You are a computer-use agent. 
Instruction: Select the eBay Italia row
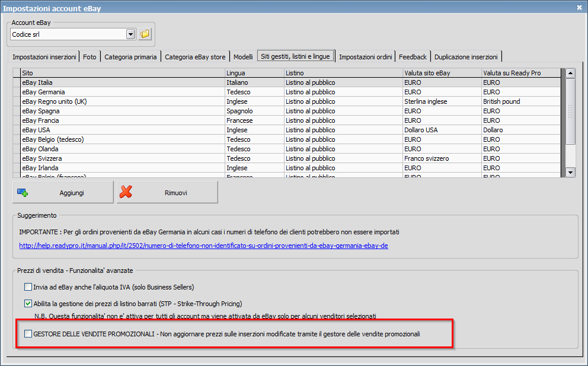(287, 82)
